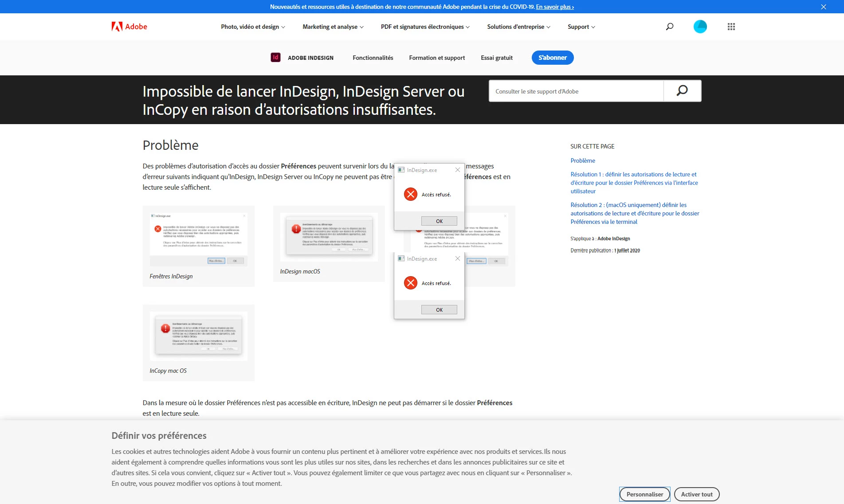Open the user profile avatar
844x504 pixels.
tap(700, 27)
